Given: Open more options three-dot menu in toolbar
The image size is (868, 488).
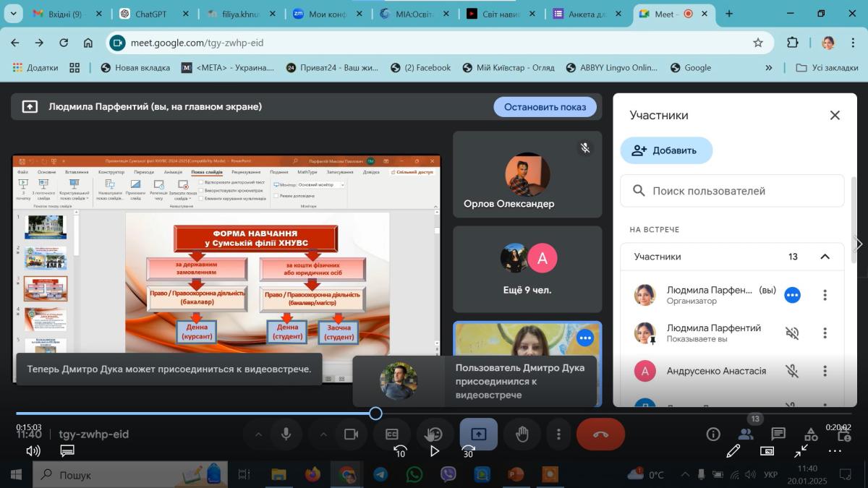Looking at the screenshot, I should tap(558, 434).
